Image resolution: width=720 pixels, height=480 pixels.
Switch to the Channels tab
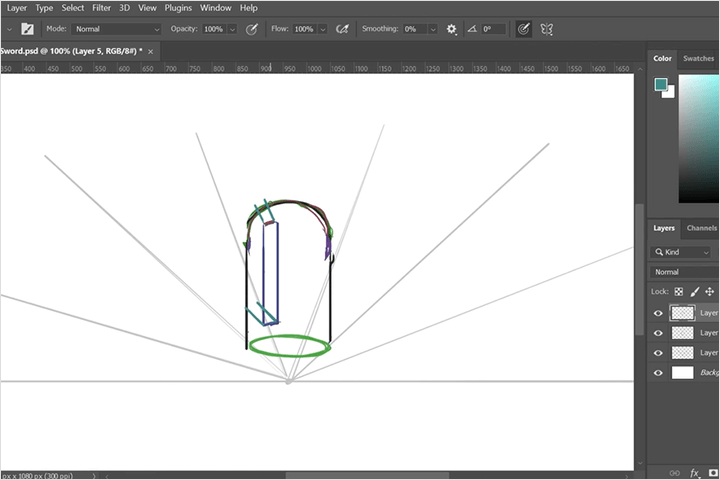click(x=702, y=228)
